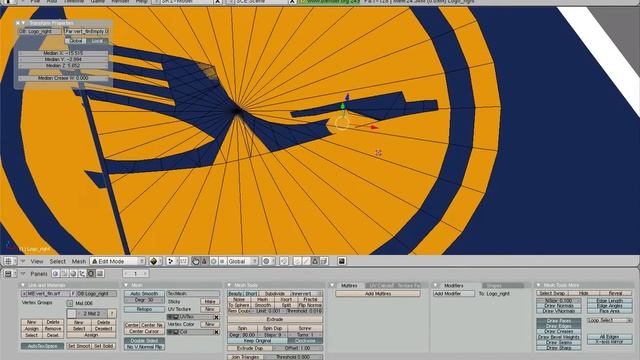Click the Subdivide button
The height and width of the screenshot is (360, 640).
[275, 293]
